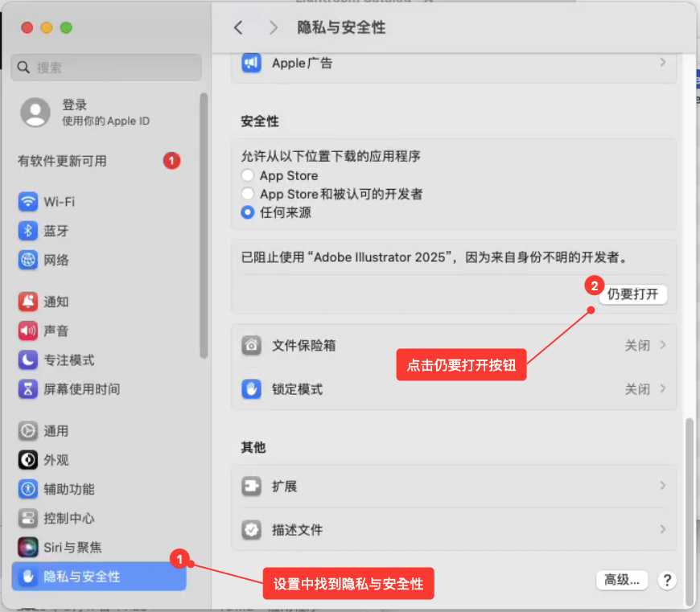Image resolution: width=700 pixels, height=612 pixels.
Task: Open Siri与聚焦 icon in sidebar
Action: pyautogui.click(x=28, y=548)
